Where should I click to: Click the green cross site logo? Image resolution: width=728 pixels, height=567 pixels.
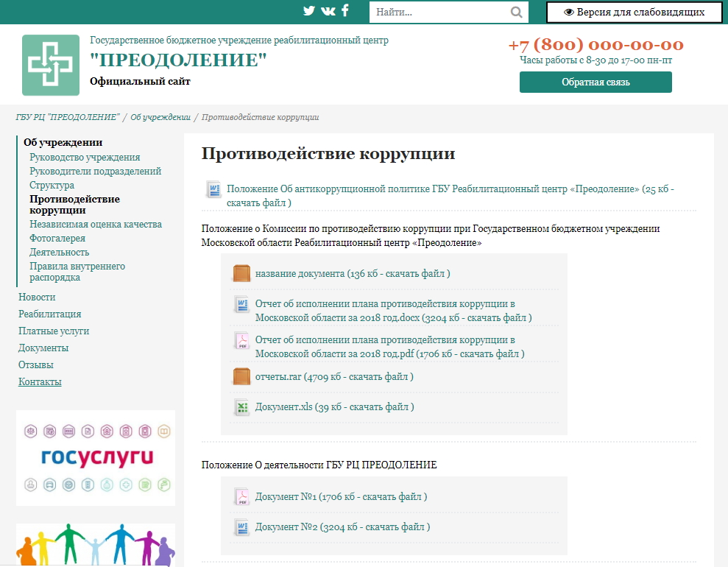pyautogui.click(x=51, y=65)
